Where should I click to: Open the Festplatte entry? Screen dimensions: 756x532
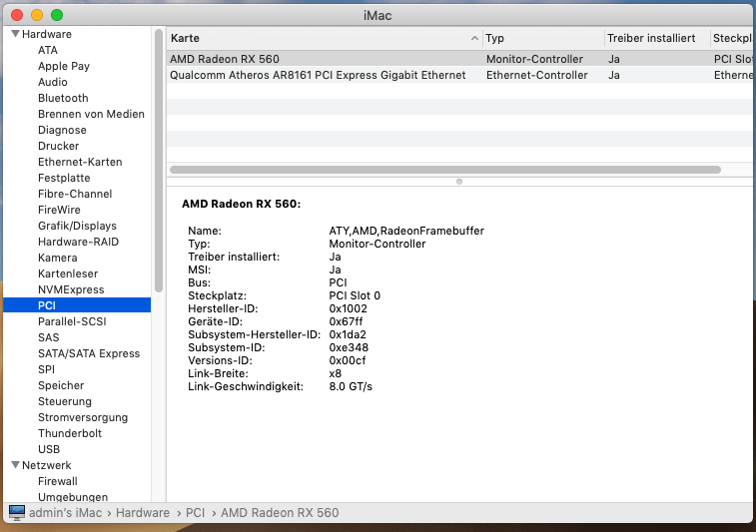click(x=64, y=178)
